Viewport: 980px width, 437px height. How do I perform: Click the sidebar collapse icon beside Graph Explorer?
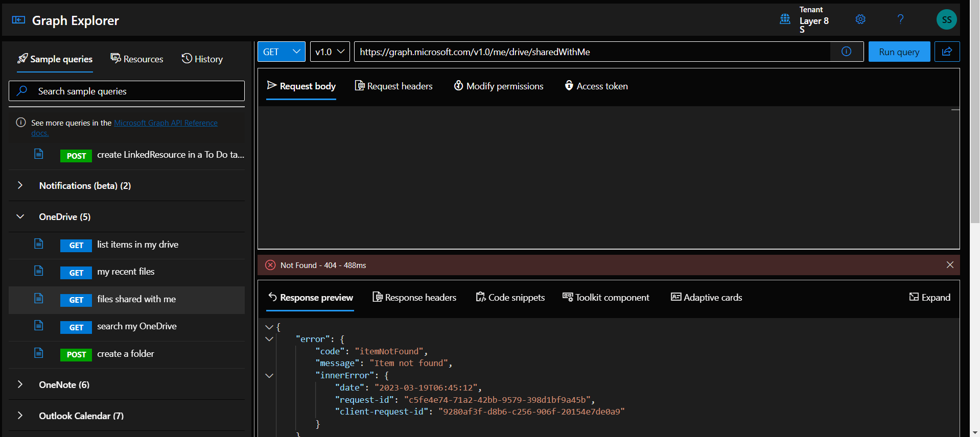(x=18, y=20)
